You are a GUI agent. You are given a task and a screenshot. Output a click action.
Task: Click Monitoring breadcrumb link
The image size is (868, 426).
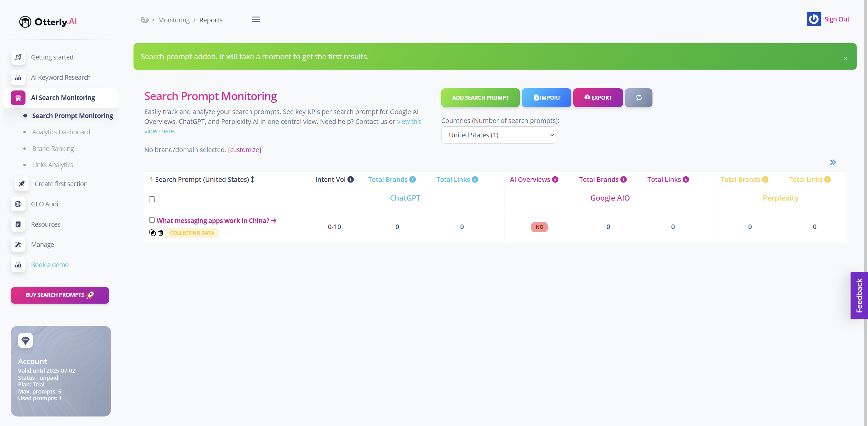(x=174, y=20)
